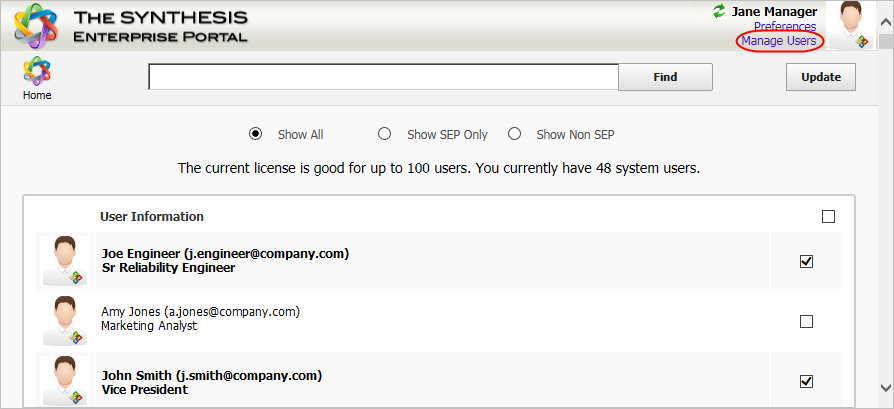Uncheck Joe Engineer's checkbox
The width and height of the screenshot is (894, 409).
click(x=807, y=261)
